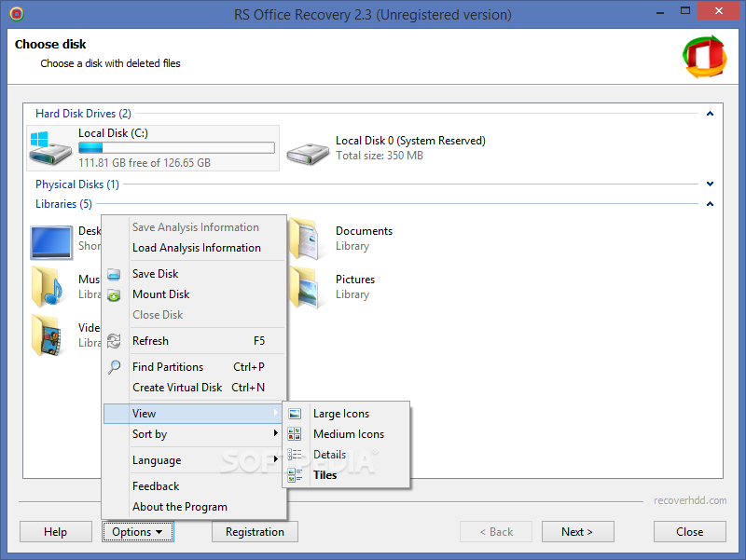This screenshot has height=560, width=746.
Task: Click the Documents library label
Action: pyautogui.click(x=364, y=231)
